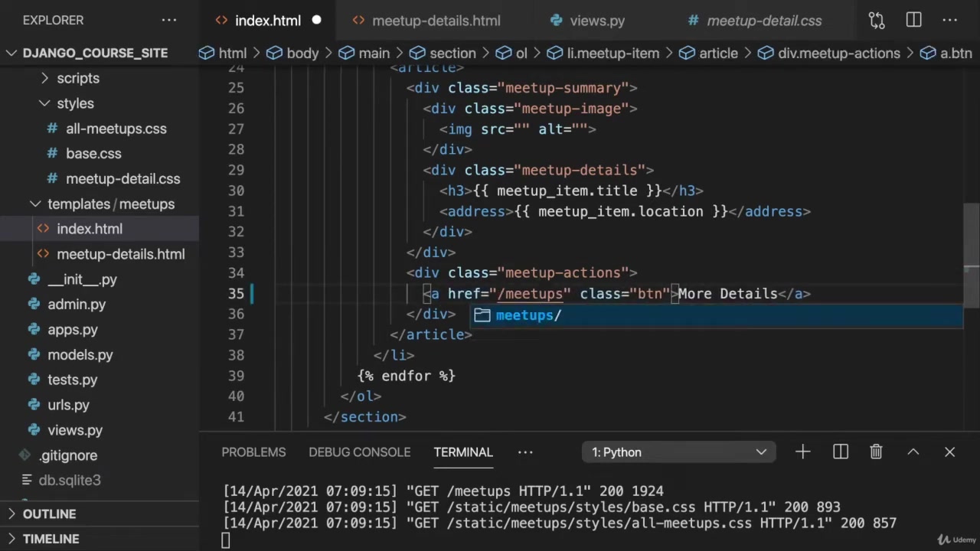Open the PROBLEMS panel tab
Screen dimensions: 980x551
[253, 452]
